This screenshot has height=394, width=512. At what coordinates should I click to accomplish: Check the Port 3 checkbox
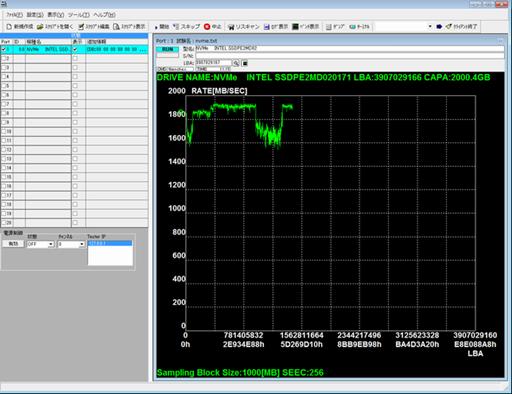(4, 68)
